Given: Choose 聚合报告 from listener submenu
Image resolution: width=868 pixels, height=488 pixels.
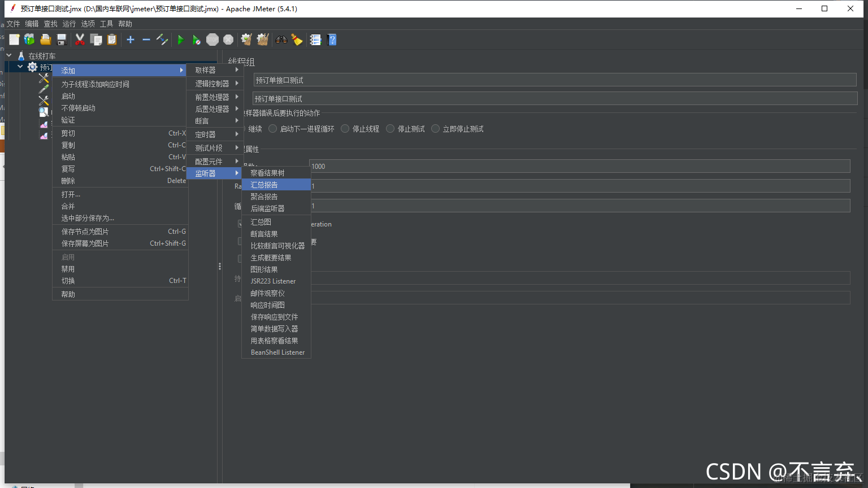Looking at the screenshot, I should click(276, 197).
